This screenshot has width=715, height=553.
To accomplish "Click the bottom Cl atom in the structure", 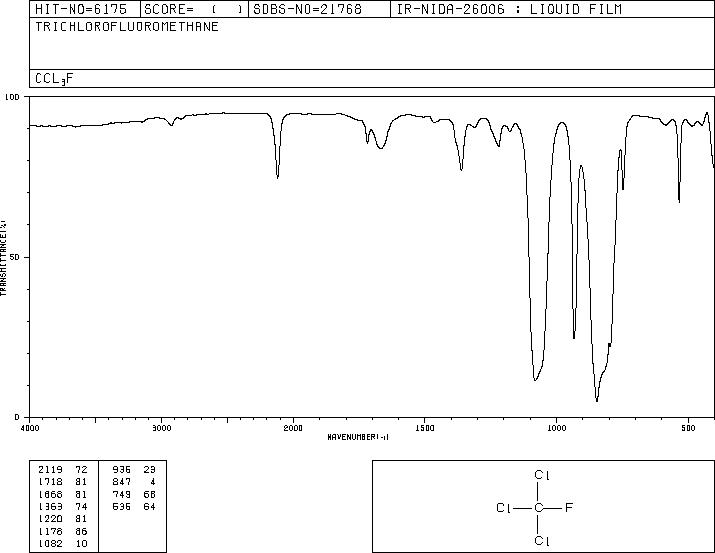I will click(542, 541).
